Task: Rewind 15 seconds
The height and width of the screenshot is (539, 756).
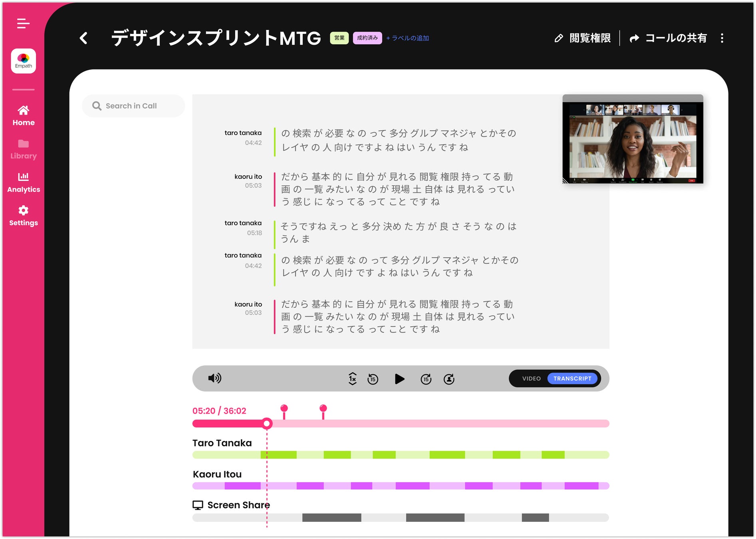Action: point(373,379)
